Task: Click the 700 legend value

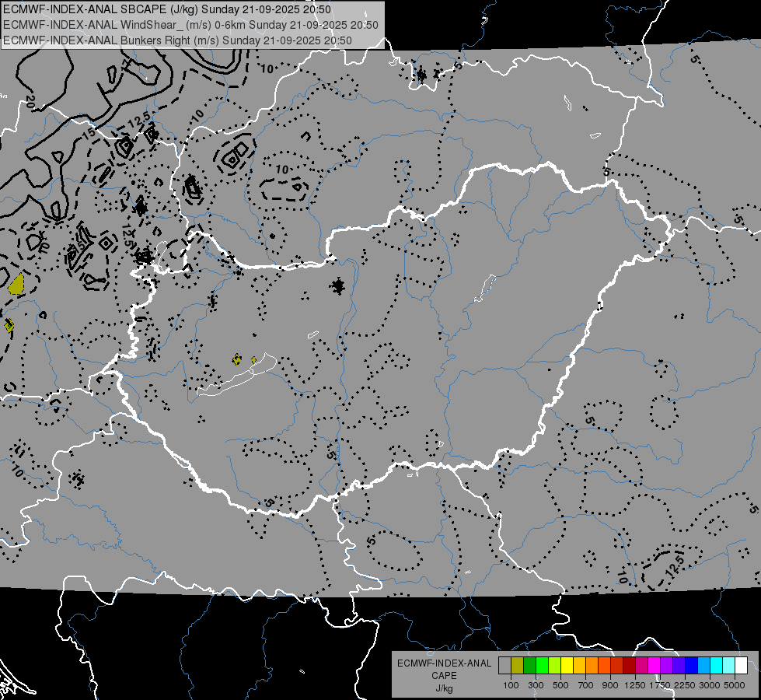Action: click(586, 685)
